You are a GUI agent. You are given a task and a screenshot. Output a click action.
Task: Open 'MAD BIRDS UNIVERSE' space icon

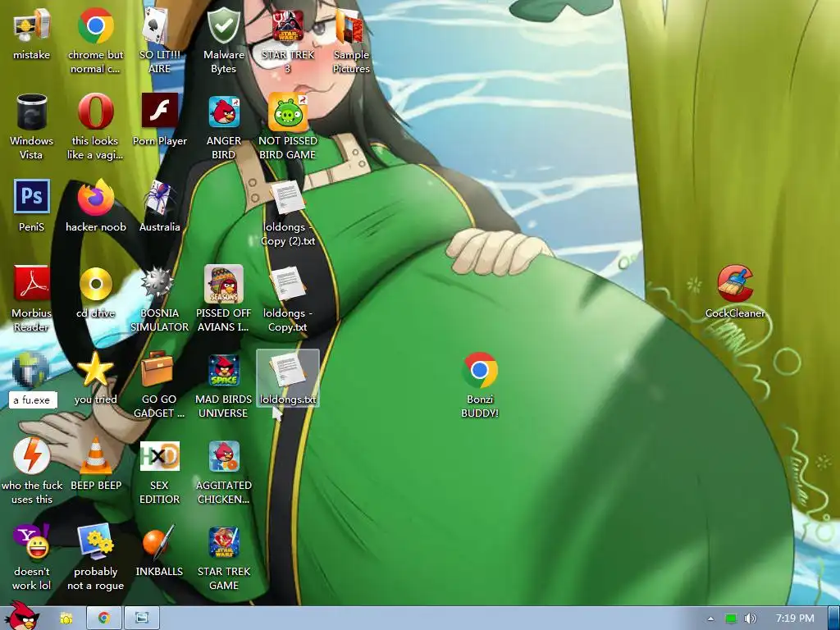tap(223, 370)
